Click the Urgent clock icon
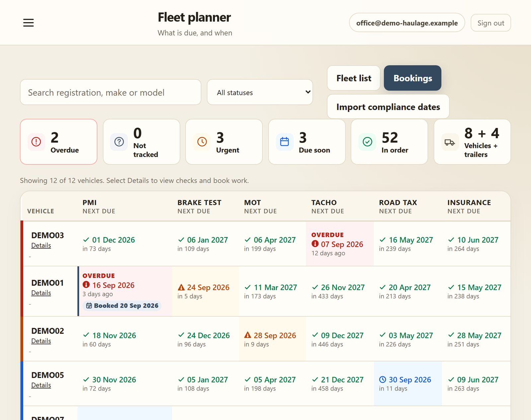531x420 pixels. (202, 142)
